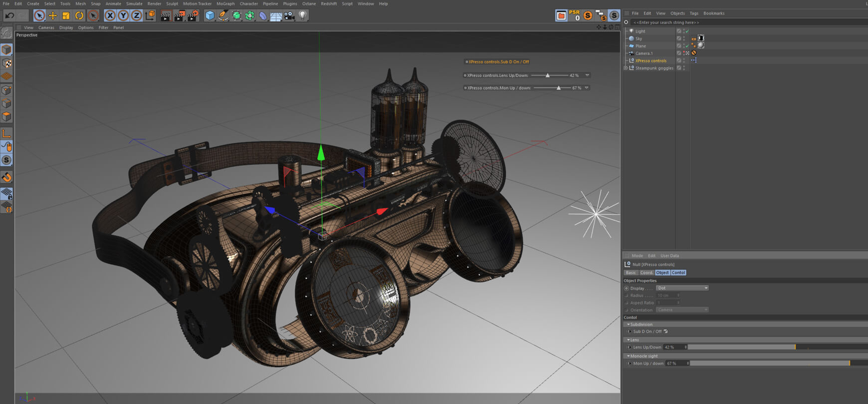Add a Subdivision Surface generator
Screen dimensions: 868x404
coord(236,15)
